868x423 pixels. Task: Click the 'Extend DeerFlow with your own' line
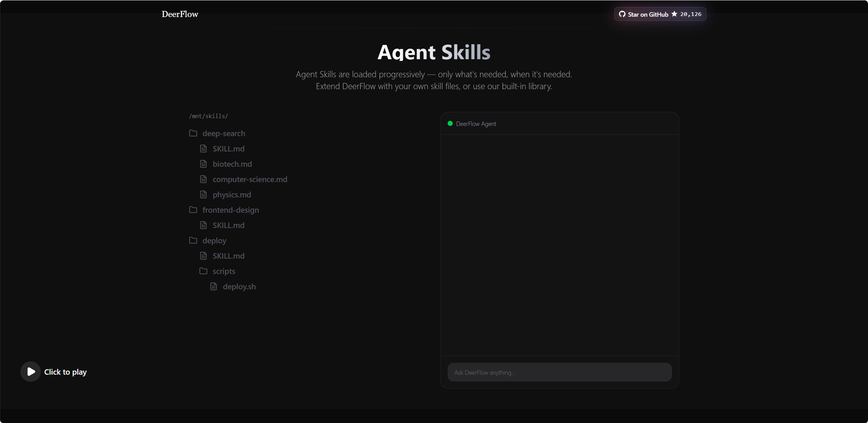434,86
